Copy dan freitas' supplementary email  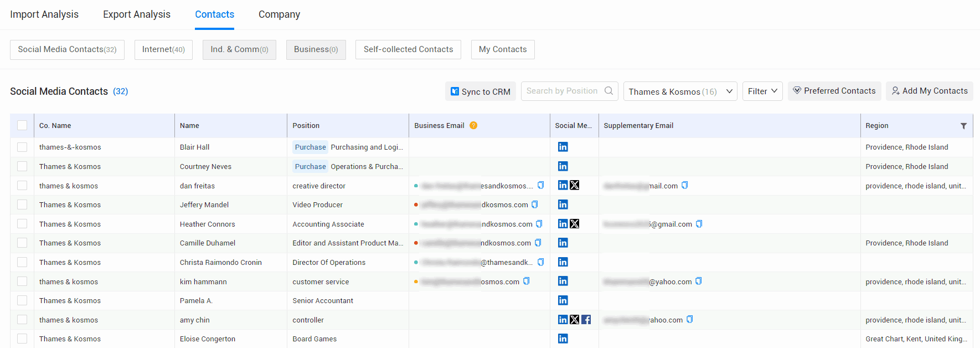685,185
